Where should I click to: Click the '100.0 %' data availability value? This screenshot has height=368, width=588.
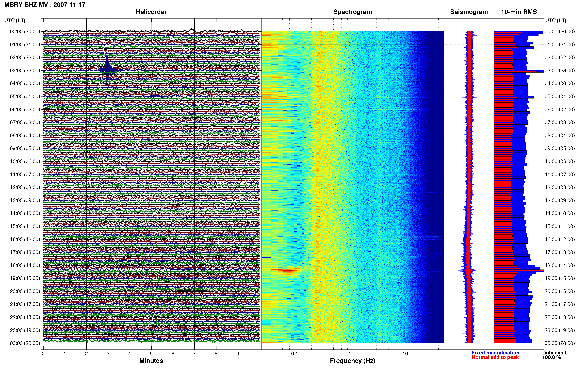[x=551, y=357]
